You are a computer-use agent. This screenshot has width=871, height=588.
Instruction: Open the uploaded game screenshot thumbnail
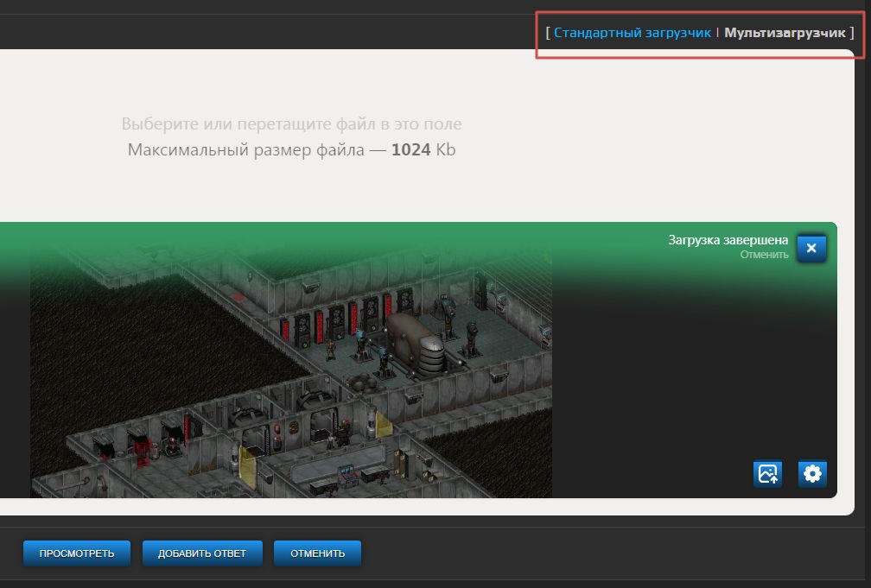click(290, 371)
